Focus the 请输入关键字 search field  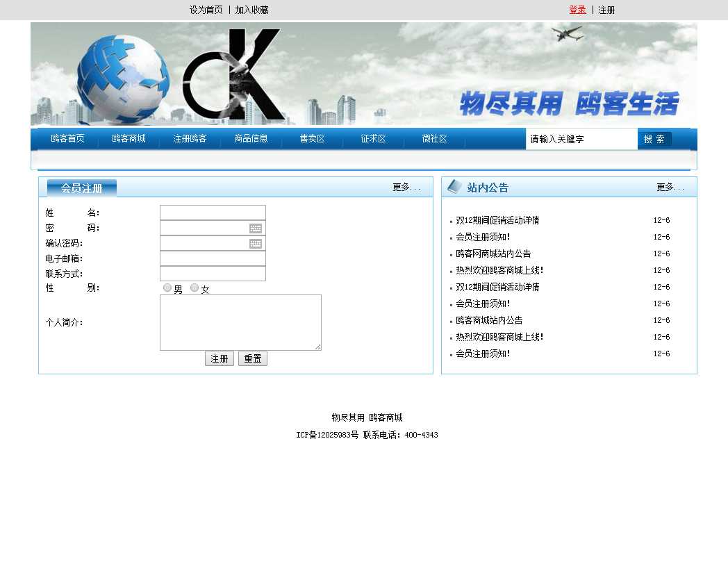click(x=581, y=140)
